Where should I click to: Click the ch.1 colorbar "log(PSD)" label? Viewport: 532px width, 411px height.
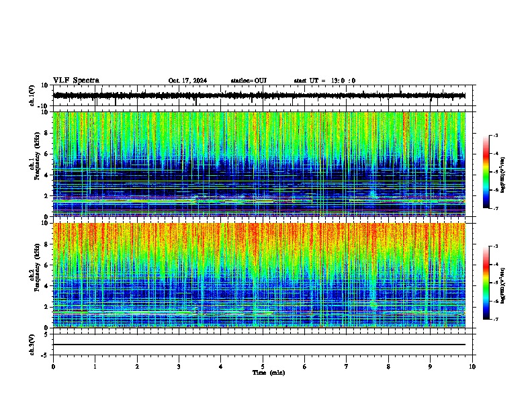503,175
